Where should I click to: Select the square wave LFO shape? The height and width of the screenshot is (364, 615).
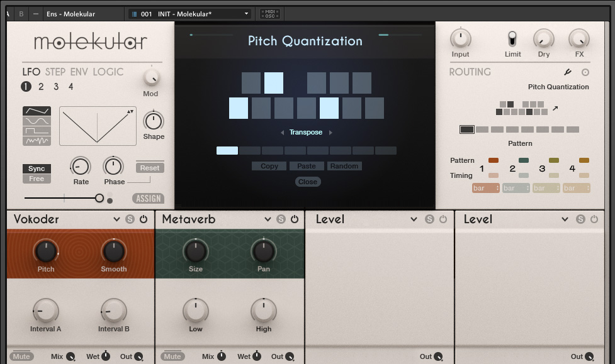point(37,131)
